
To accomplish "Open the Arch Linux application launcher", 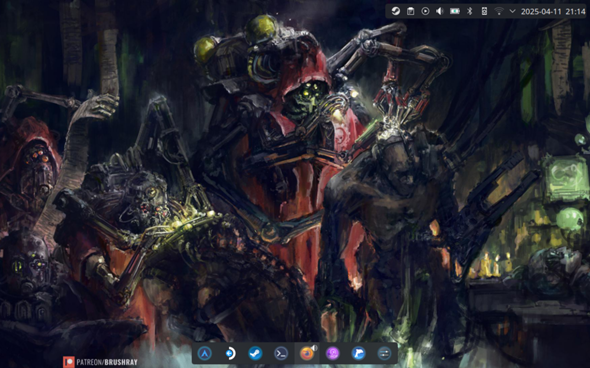I will coord(205,353).
